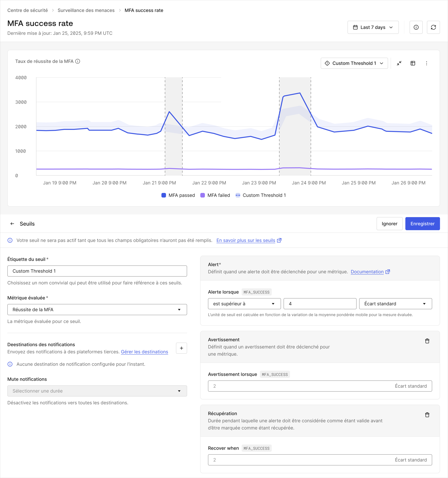Collapse the chart view
The height and width of the screenshot is (478, 448).
tap(399, 63)
